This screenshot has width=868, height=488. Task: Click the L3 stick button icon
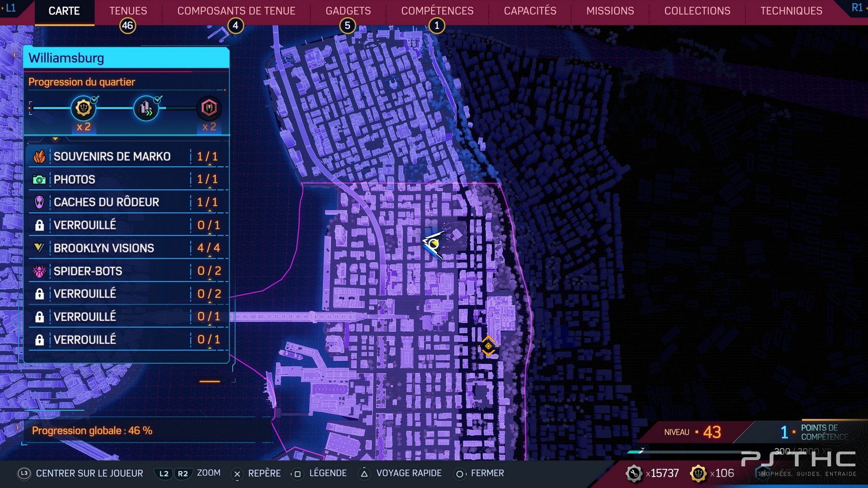[x=24, y=473]
